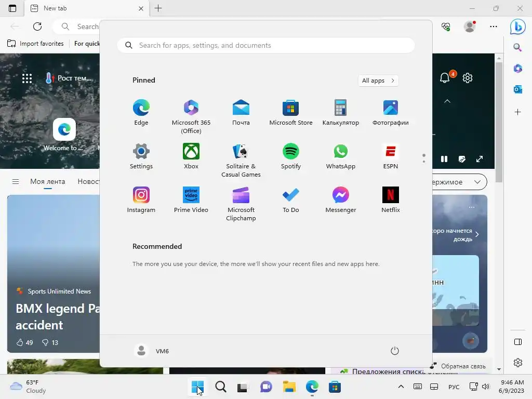Open Solitaire & Casual Games
The height and width of the screenshot is (399, 532).
pyautogui.click(x=241, y=161)
